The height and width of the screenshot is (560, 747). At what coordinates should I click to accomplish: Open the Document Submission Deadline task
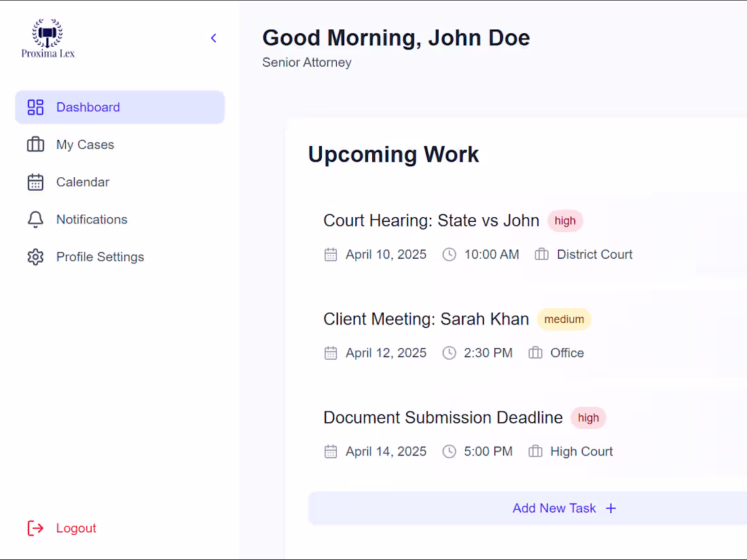[443, 417]
